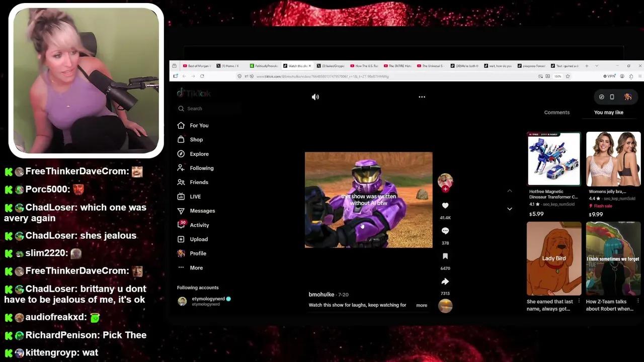The height and width of the screenshot is (362, 644).
Task: Open the browser account icon
Action: click(622, 76)
